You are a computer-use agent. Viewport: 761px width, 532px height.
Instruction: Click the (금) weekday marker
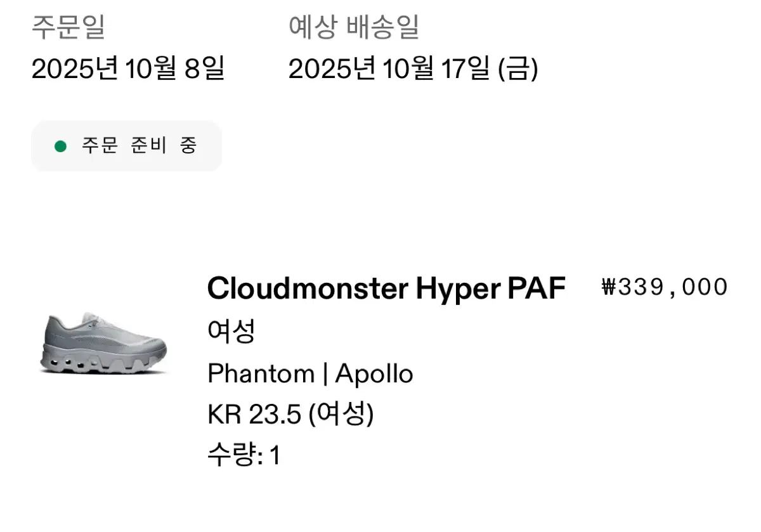pyautogui.click(x=518, y=68)
